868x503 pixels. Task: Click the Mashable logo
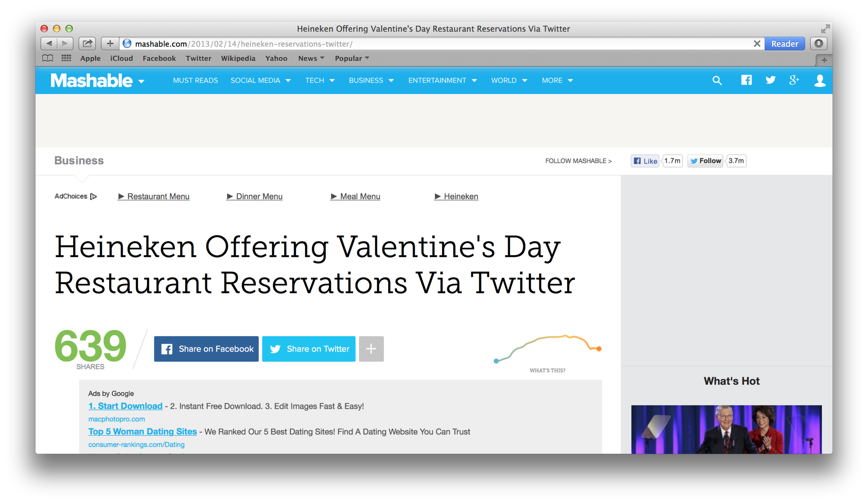pyautogui.click(x=92, y=81)
